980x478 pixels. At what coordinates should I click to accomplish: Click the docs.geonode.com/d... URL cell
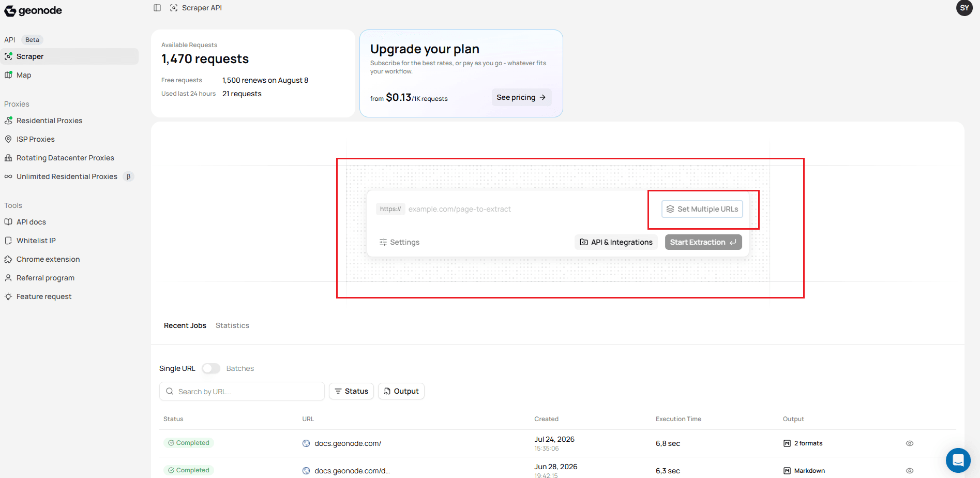pyautogui.click(x=352, y=471)
